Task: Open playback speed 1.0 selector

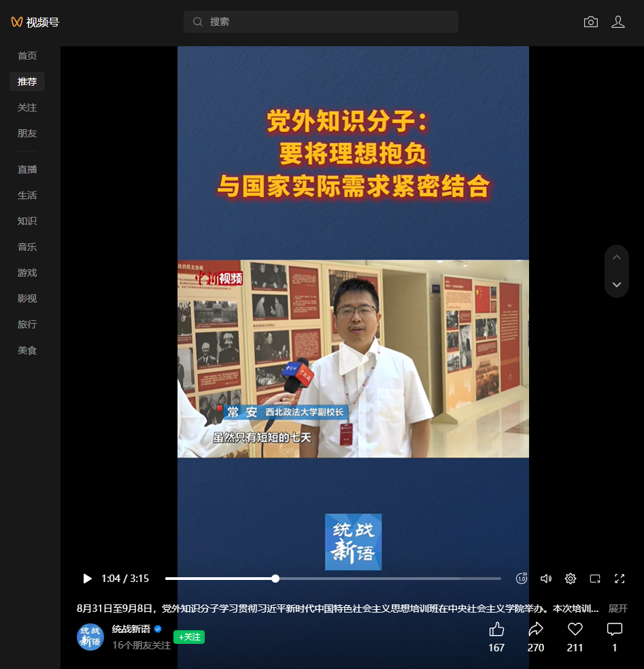Action: [522, 579]
